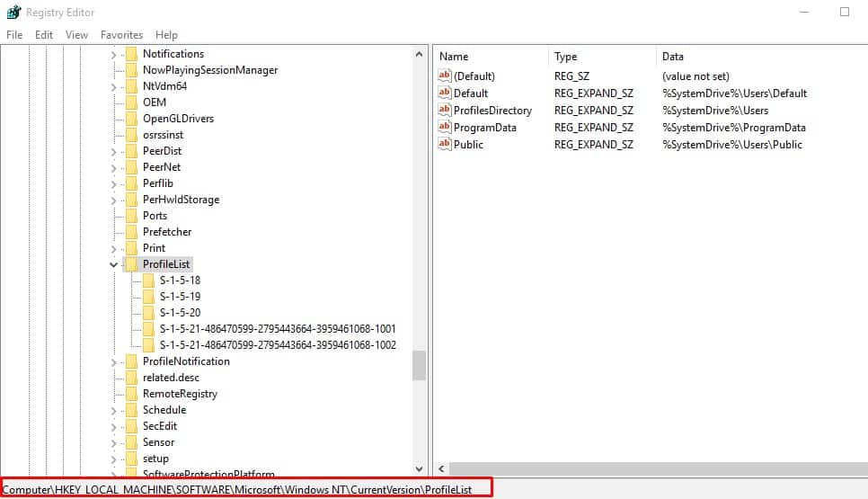Click the tree vertical scrollbar thumb

point(419,366)
